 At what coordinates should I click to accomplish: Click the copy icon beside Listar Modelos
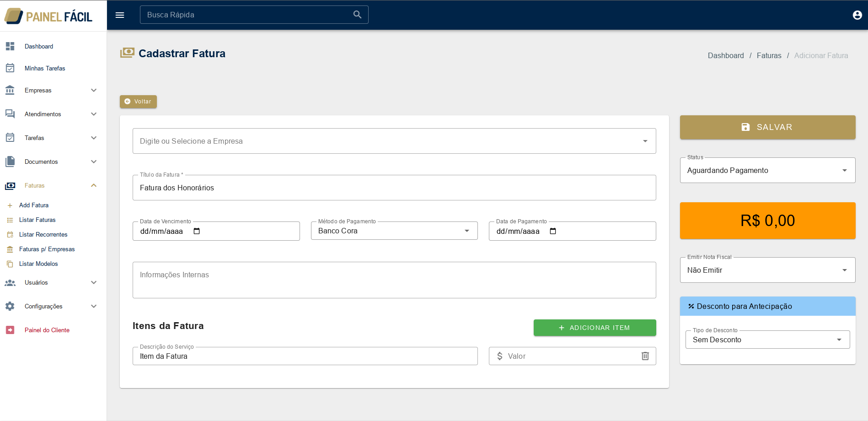10,264
